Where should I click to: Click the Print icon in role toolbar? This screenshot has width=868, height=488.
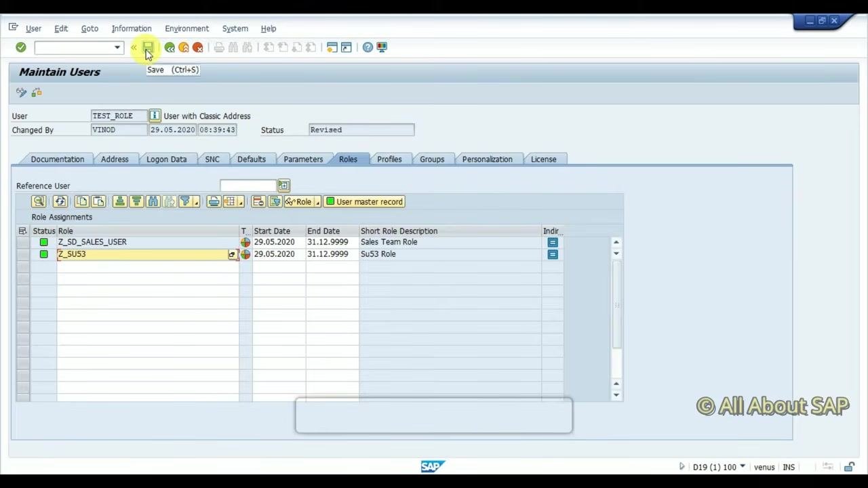point(214,201)
